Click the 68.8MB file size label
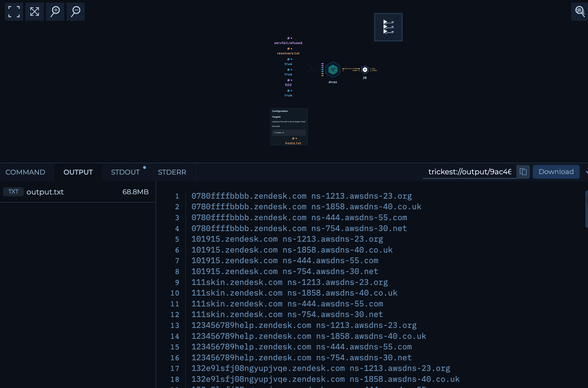Image resolution: width=588 pixels, height=388 pixels. 136,192
